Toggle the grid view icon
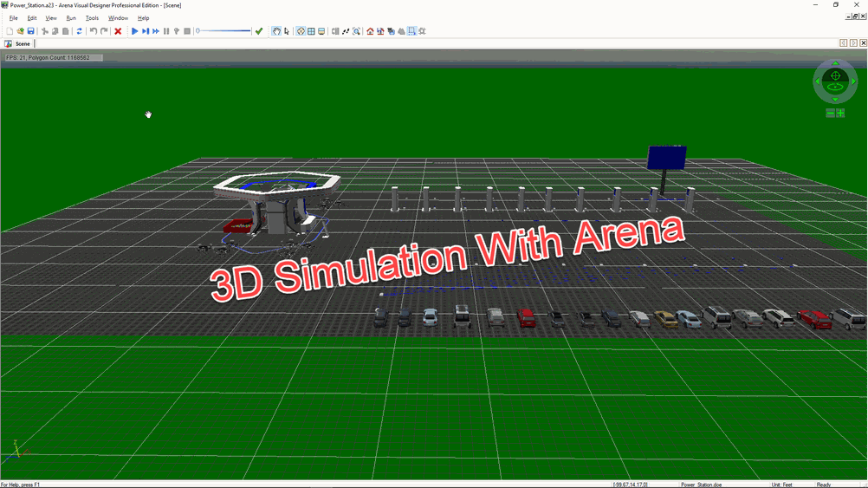Viewport: 868px width, 488px height. (x=311, y=31)
